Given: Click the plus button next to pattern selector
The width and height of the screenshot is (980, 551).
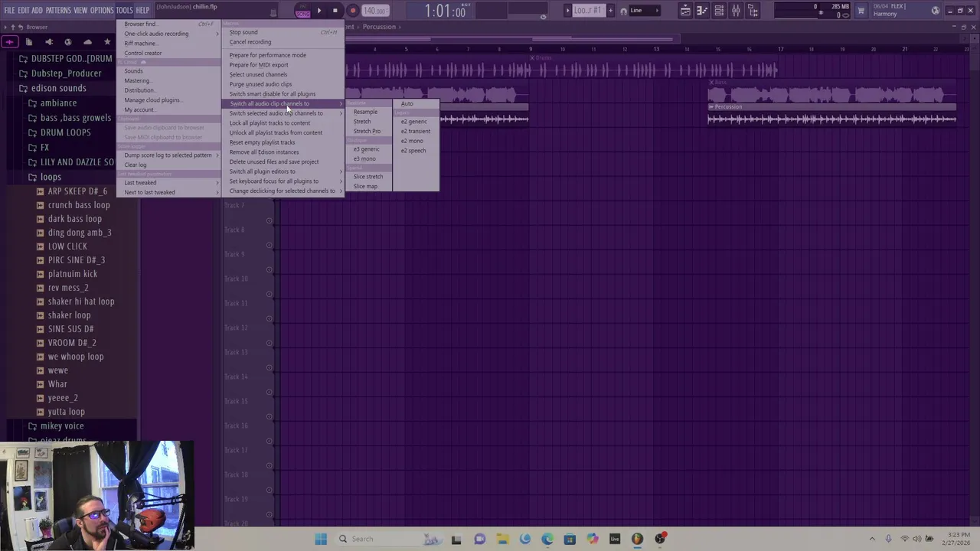Looking at the screenshot, I should pos(610,11).
